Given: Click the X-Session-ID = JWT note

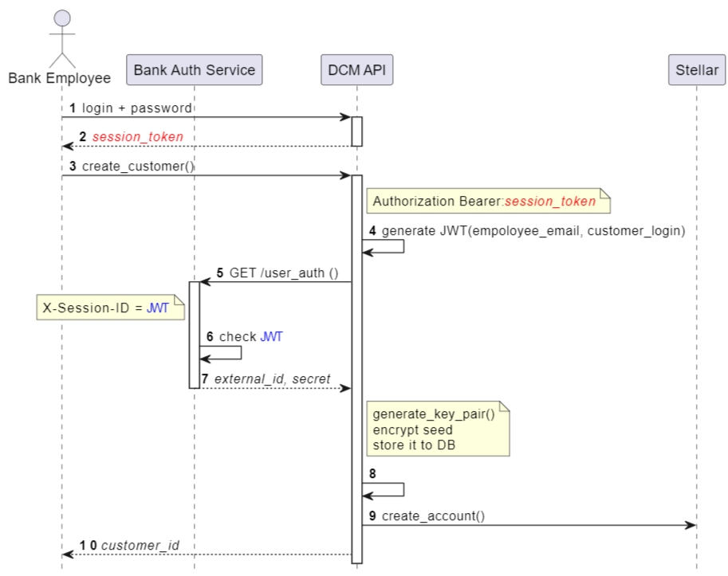Looking at the screenshot, I should click(x=109, y=308).
